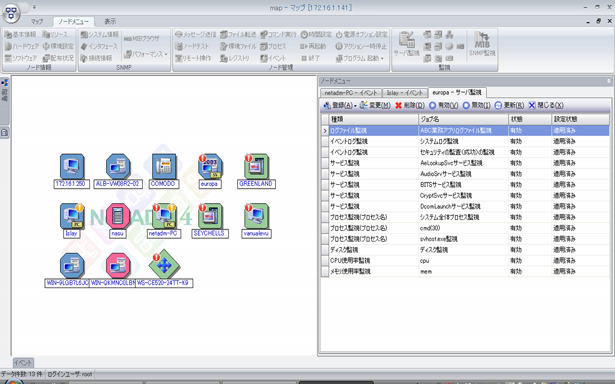The image size is (615, 384).
Task: Open SNMP 接続情報
Action: (96, 58)
